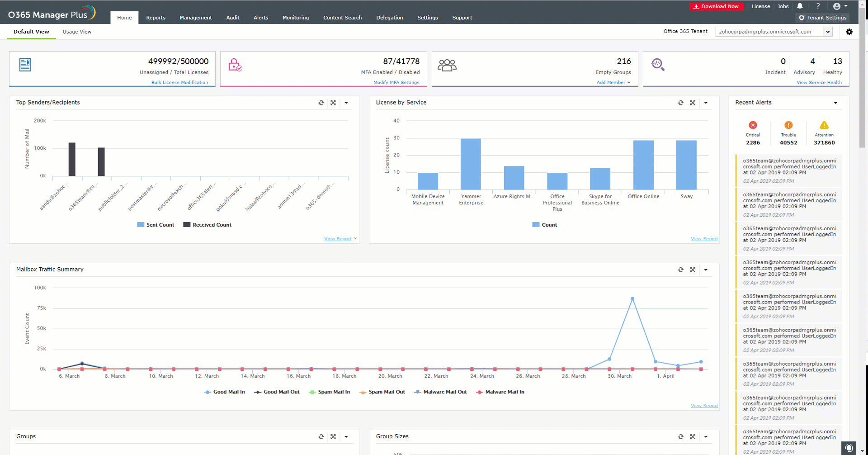Open the dashboard settings gear icon
Viewport: 868px width, 455px height.
click(849, 32)
